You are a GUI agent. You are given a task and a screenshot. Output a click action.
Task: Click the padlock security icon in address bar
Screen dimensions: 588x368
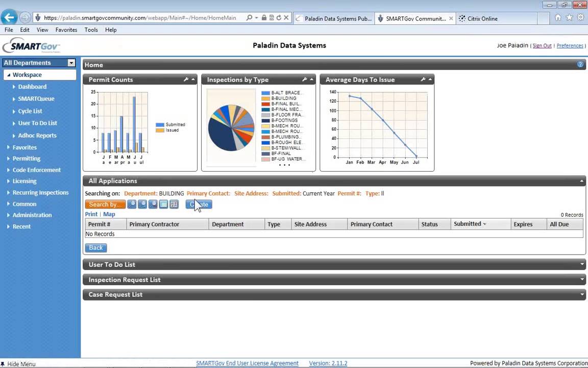[264, 18]
